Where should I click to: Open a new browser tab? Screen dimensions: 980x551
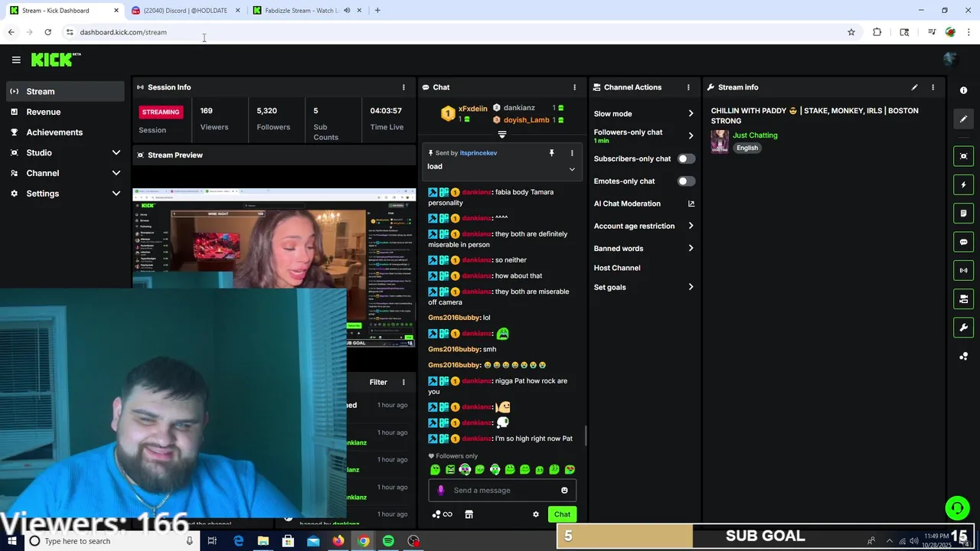point(377,11)
